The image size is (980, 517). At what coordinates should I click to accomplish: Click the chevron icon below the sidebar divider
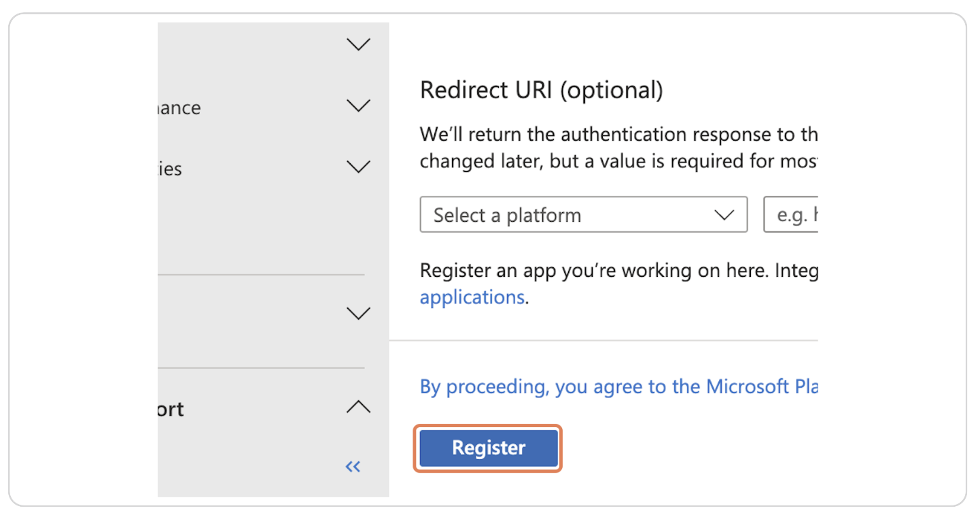[358, 313]
